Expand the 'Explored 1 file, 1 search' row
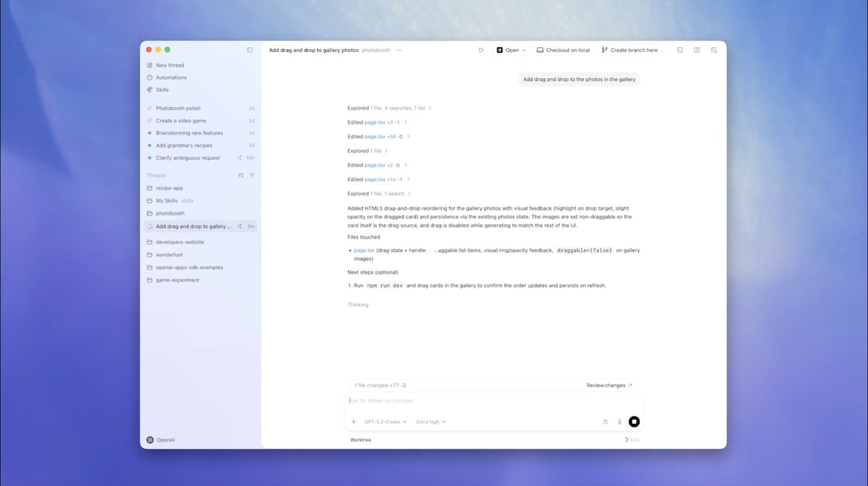This screenshot has width=868, height=486. click(x=379, y=194)
